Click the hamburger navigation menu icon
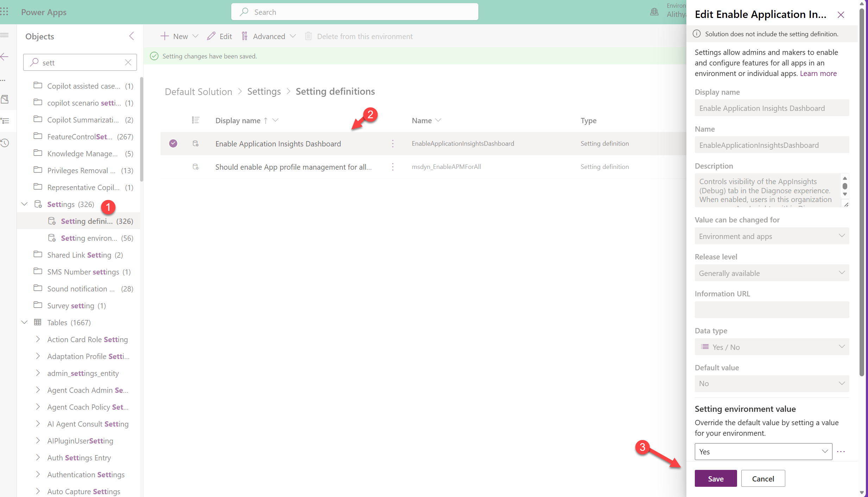Screen dimensions: 868x497 click(4, 35)
